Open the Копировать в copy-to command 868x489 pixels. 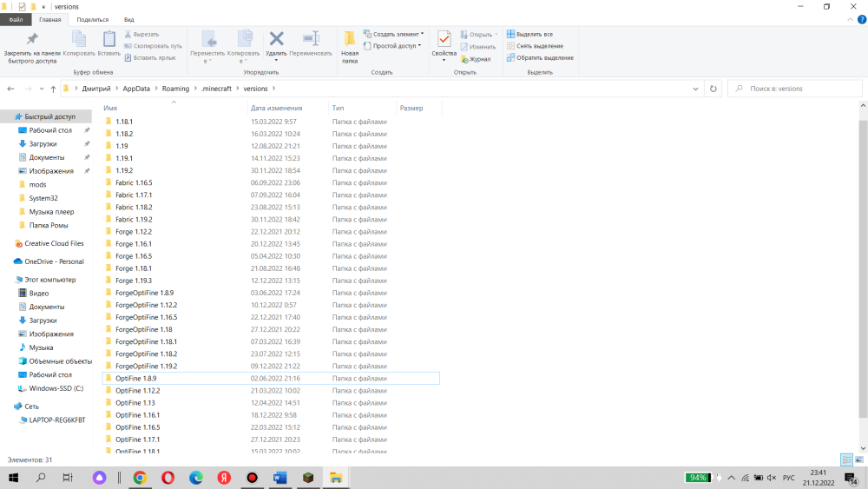(244, 47)
